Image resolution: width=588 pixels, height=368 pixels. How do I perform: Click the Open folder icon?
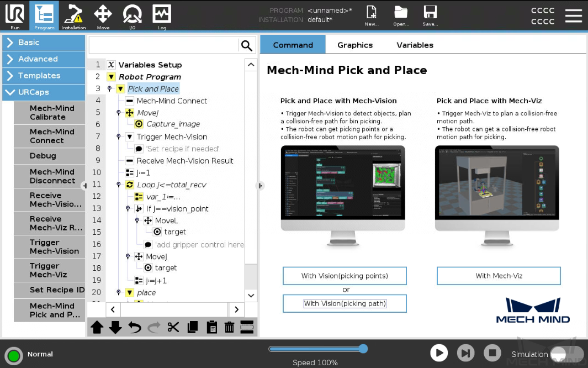coord(401,16)
